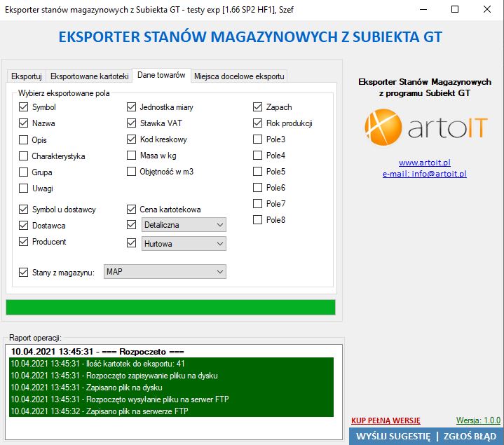Viewport: 504px width, 445px height.
Task: Open the Eksportowane kartoteki tab
Action: pos(90,76)
